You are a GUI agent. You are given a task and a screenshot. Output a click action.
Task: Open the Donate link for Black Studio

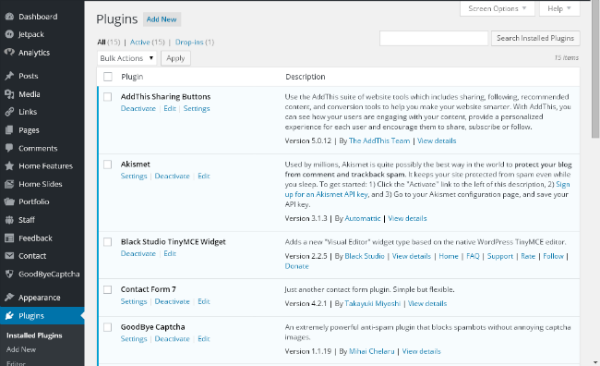(x=297, y=266)
